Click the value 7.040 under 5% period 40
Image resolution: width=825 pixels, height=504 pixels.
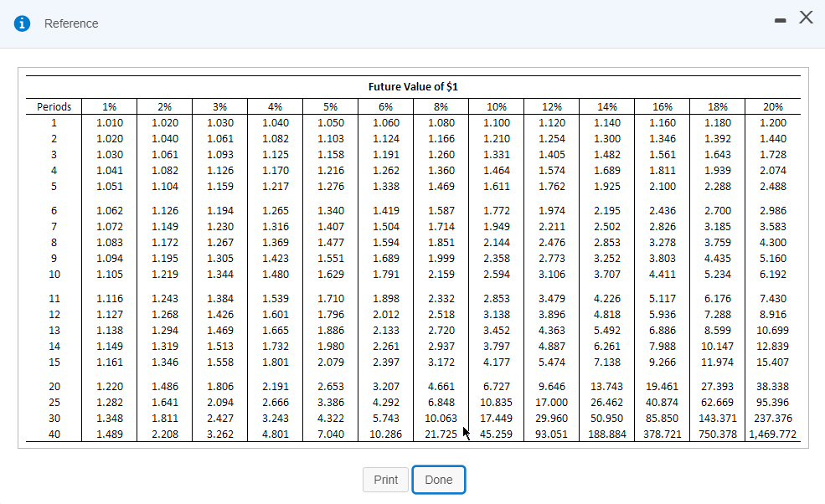click(x=330, y=435)
